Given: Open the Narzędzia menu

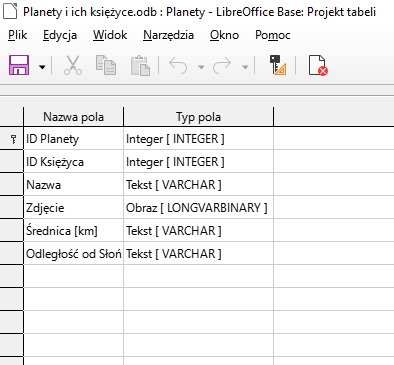Looking at the screenshot, I should click(x=168, y=35).
